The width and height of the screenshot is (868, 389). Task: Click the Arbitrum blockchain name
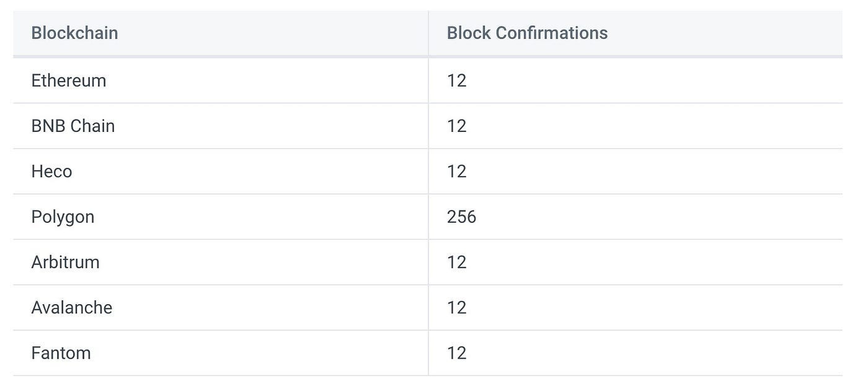(65, 262)
